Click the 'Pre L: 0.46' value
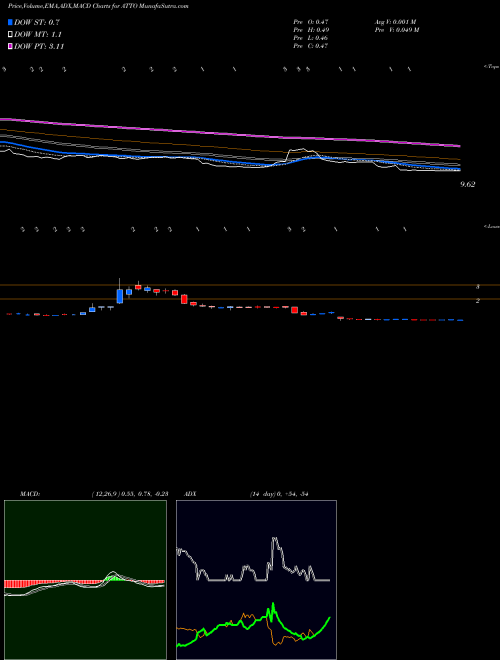500x660 pixels. (311, 38)
